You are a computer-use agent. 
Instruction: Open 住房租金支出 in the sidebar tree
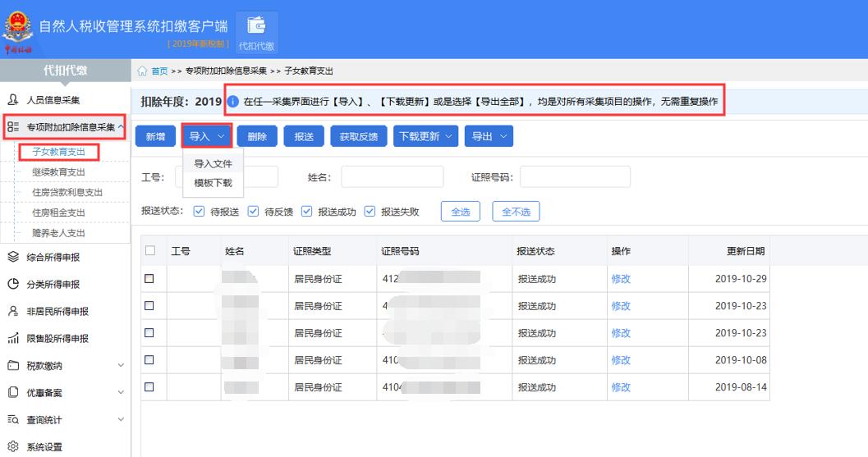click(x=58, y=213)
